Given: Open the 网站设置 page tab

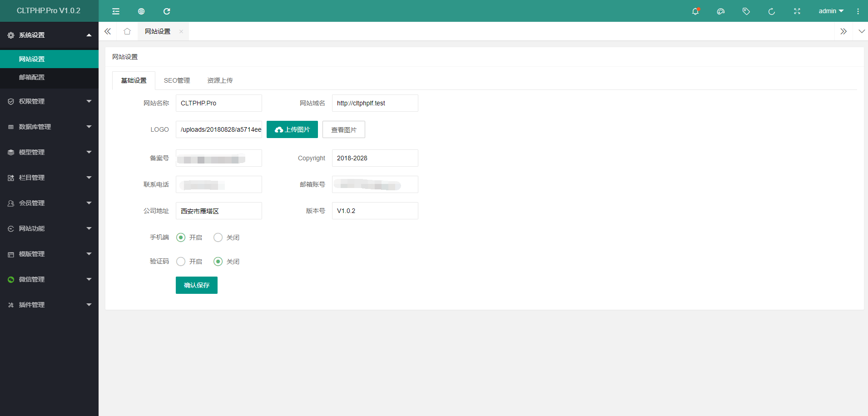Looking at the screenshot, I should pyautogui.click(x=158, y=31).
